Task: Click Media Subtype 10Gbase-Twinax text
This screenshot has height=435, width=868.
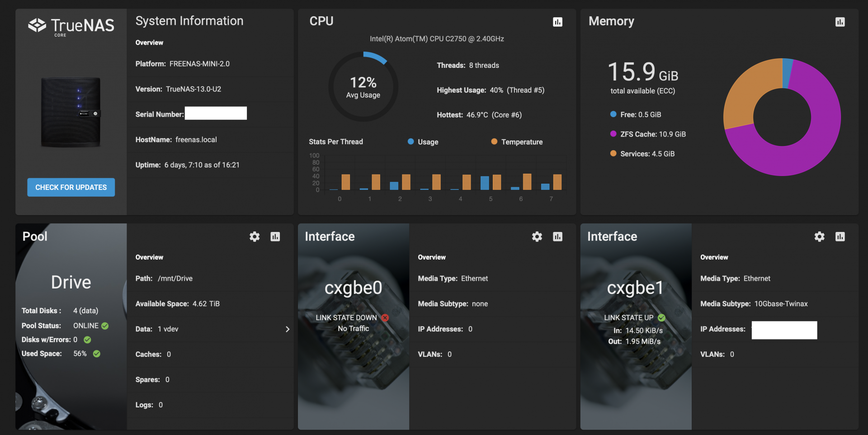Action: point(754,304)
